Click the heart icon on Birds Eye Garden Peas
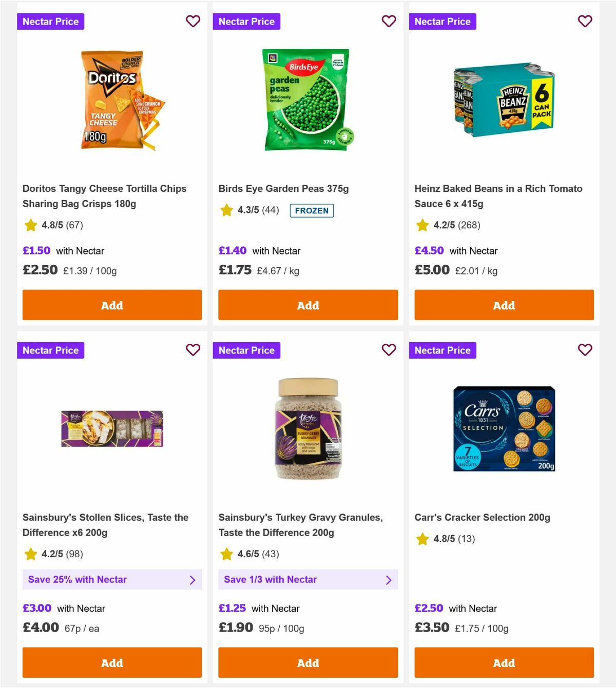The image size is (616, 688). point(389,22)
